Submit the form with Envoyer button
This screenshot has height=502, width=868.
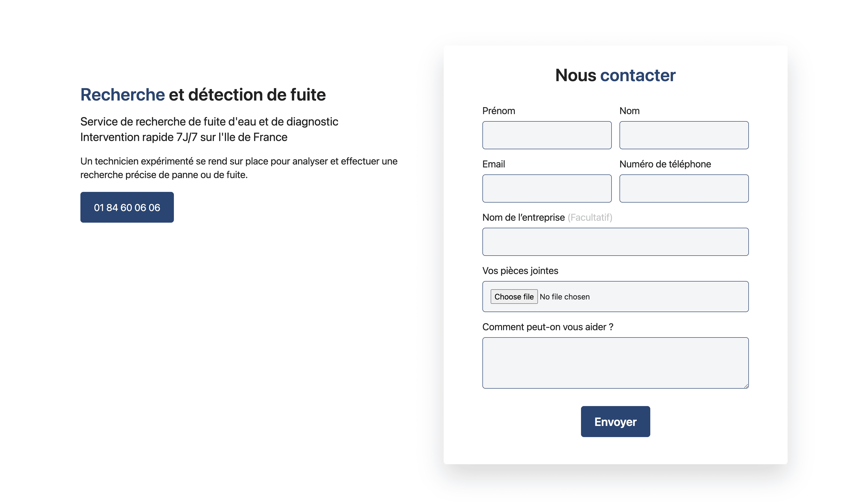(x=615, y=421)
